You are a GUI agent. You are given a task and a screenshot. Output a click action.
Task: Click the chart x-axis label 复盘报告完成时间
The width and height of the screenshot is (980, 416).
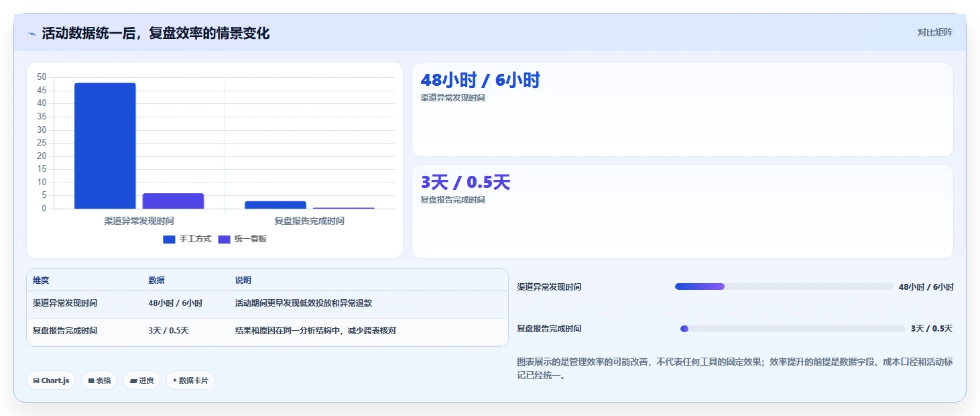coord(309,221)
